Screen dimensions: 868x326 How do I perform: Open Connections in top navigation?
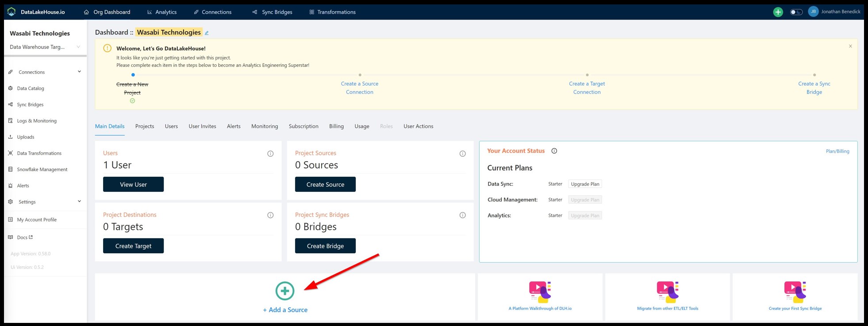213,12
